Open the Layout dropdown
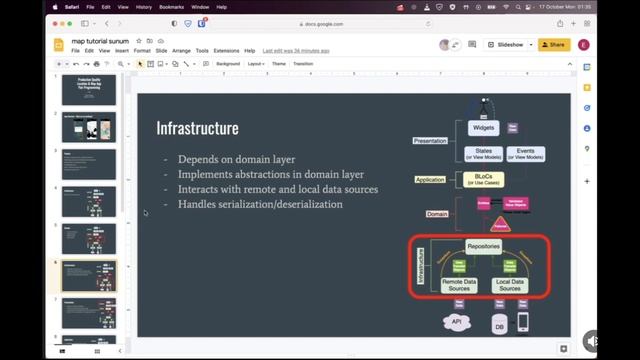Screen dimensions: 640x360 [x=256, y=64]
